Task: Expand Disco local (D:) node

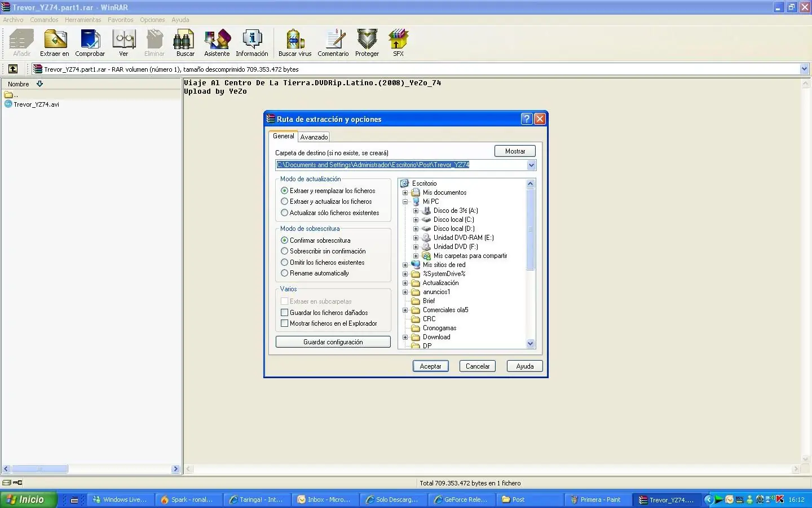Action: tap(416, 229)
